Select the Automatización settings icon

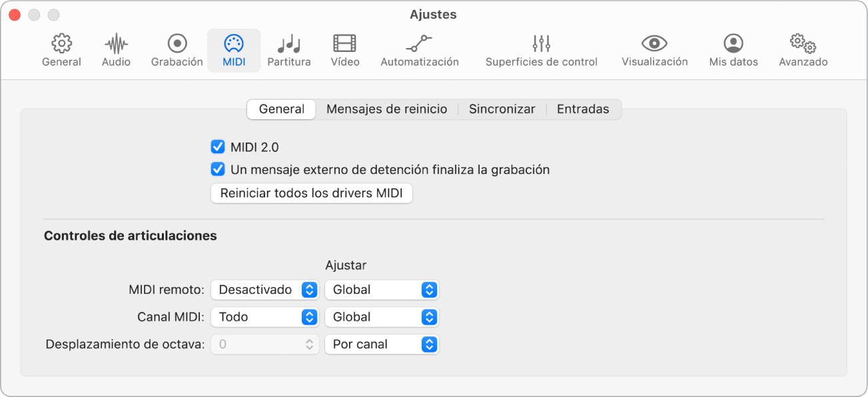point(420,50)
